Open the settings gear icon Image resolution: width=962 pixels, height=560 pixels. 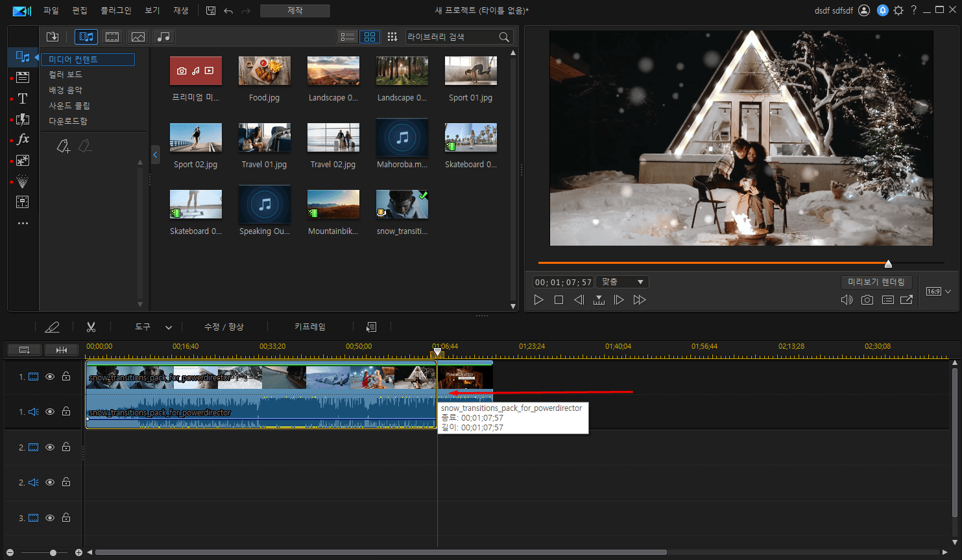click(x=898, y=10)
